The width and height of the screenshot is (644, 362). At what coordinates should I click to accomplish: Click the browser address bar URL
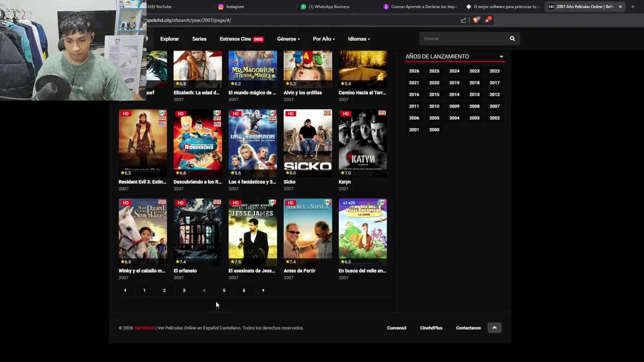point(188,20)
